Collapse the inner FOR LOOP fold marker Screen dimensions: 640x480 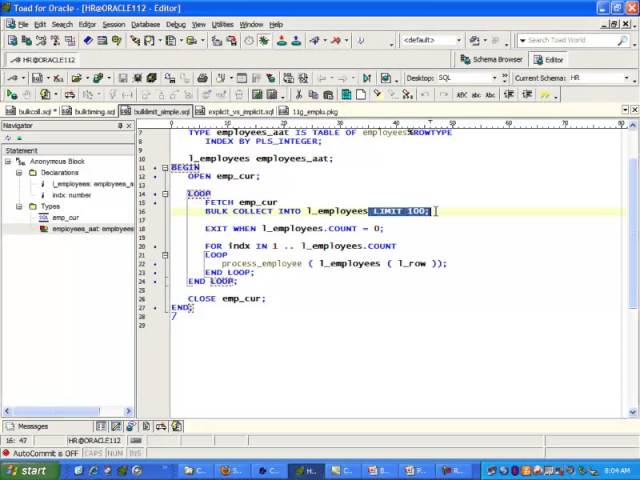pos(165,255)
